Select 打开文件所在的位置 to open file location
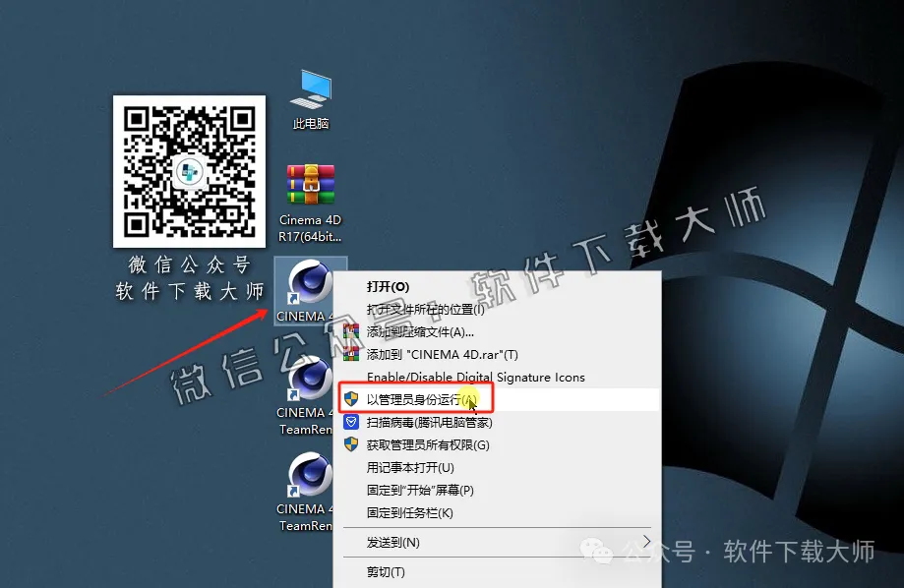904x588 pixels. [423, 308]
